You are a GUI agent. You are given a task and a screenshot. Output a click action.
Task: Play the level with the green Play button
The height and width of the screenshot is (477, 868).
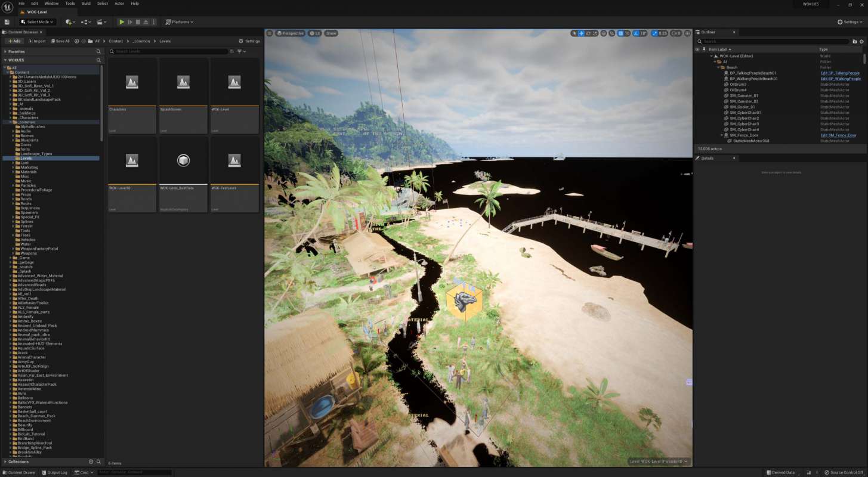[x=122, y=22]
